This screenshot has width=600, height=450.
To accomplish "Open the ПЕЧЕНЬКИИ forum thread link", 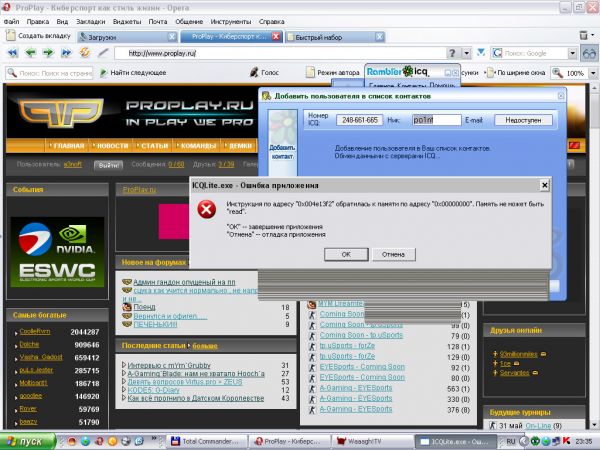I will click(155, 324).
